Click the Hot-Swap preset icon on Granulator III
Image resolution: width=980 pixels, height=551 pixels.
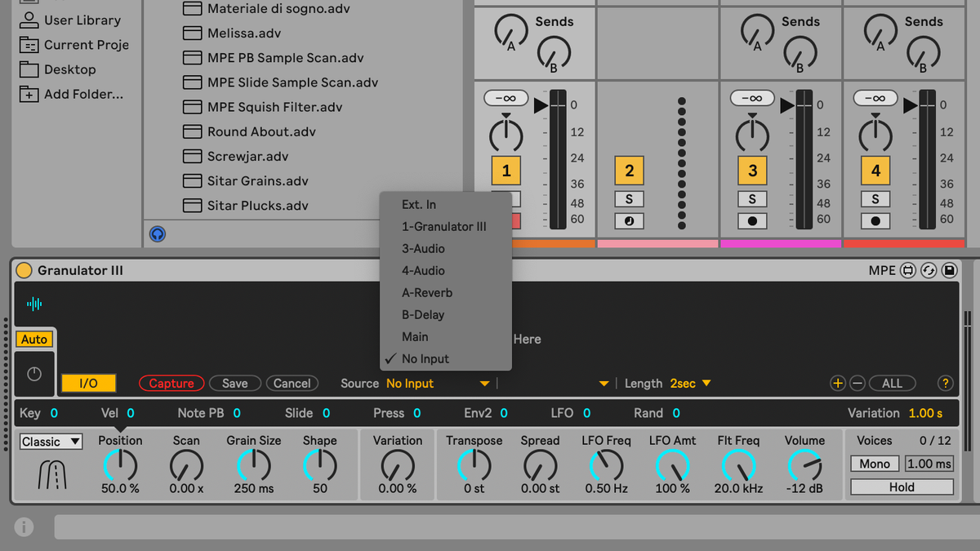pos(929,269)
